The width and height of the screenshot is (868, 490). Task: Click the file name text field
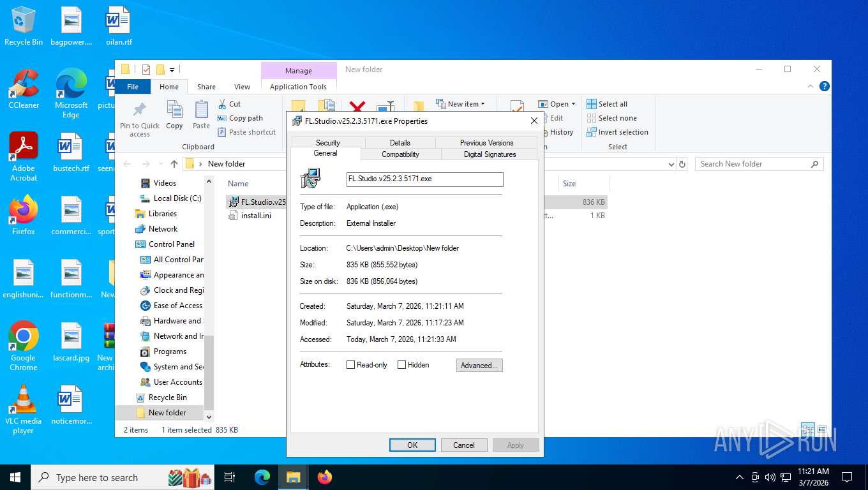point(424,179)
